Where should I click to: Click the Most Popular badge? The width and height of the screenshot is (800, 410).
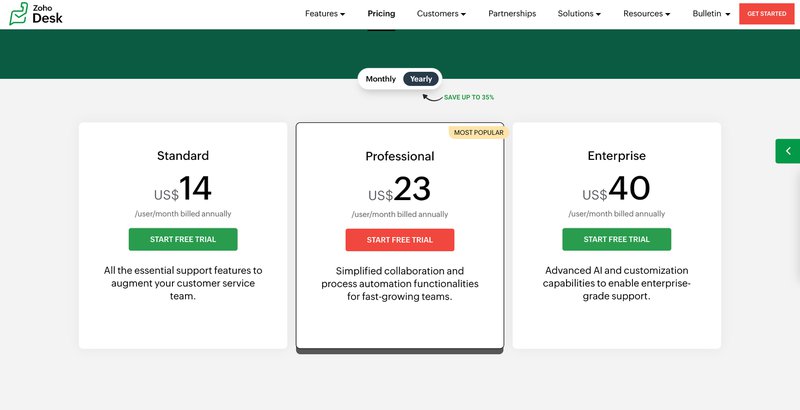point(479,133)
